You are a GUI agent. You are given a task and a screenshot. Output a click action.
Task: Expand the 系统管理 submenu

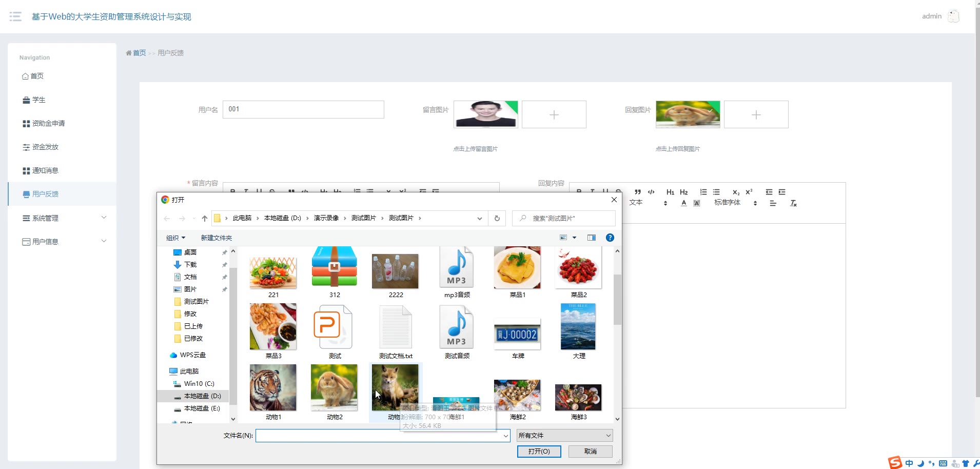click(62, 218)
